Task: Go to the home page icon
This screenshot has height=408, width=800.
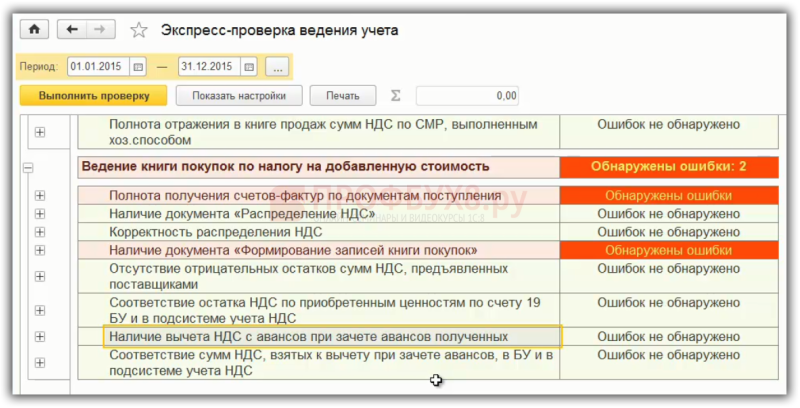Action: [x=34, y=30]
